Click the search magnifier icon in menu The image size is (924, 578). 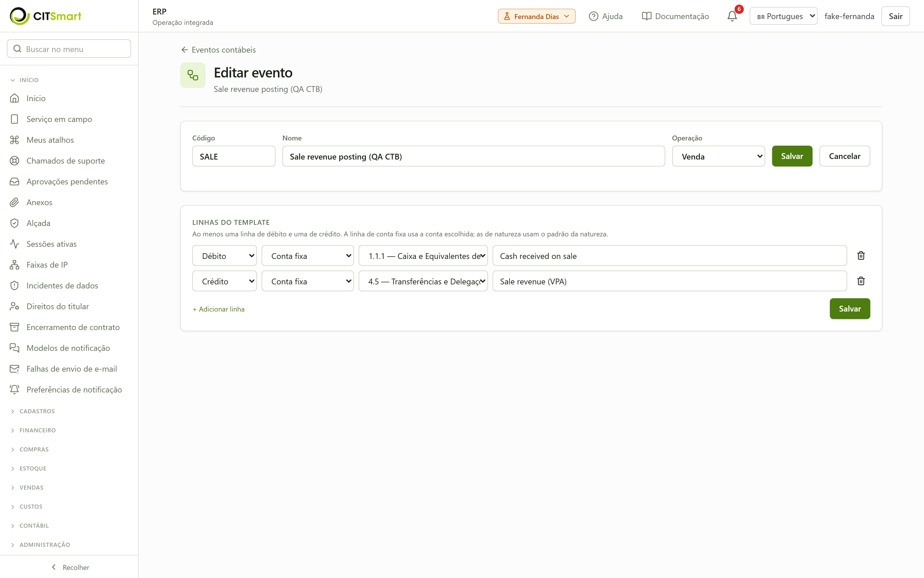17,49
